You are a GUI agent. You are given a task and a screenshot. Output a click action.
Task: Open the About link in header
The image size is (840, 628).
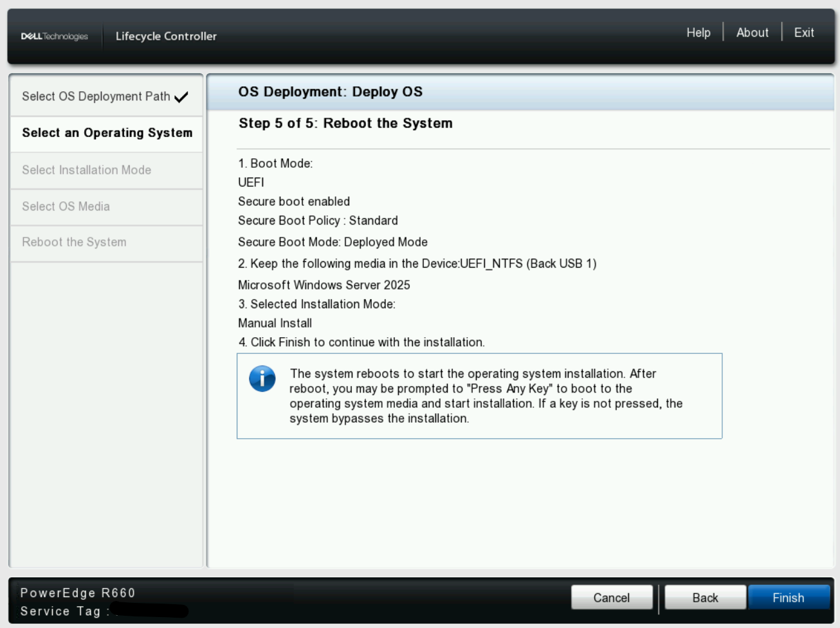[x=753, y=33]
